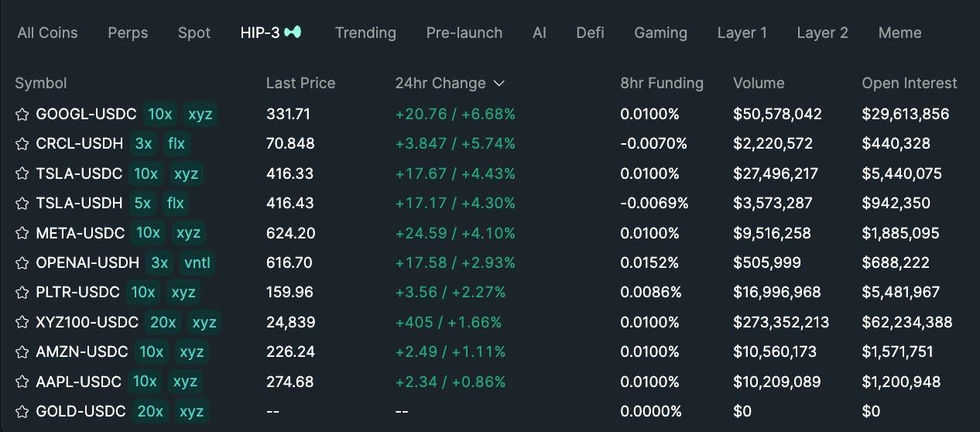The width and height of the screenshot is (980, 432).
Task: Select the GOLD-USDC symbol
Action: pyautogui.click(x=81, y=412)
